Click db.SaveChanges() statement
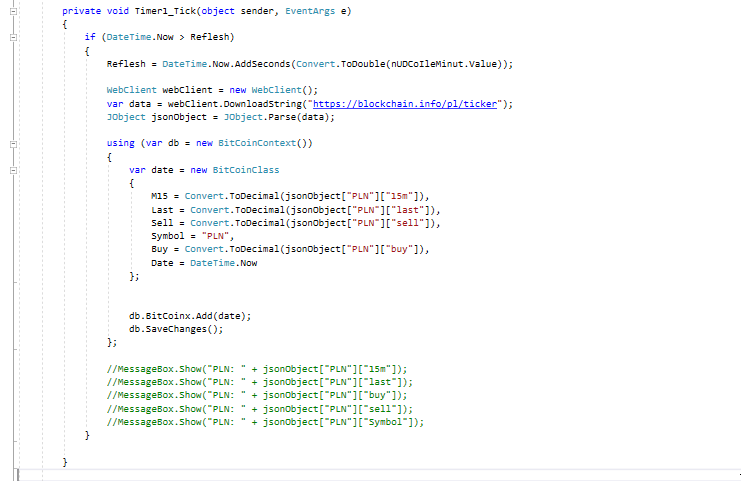Image resolution: width=741 pixels, height=481 pixels. (176, 329)
